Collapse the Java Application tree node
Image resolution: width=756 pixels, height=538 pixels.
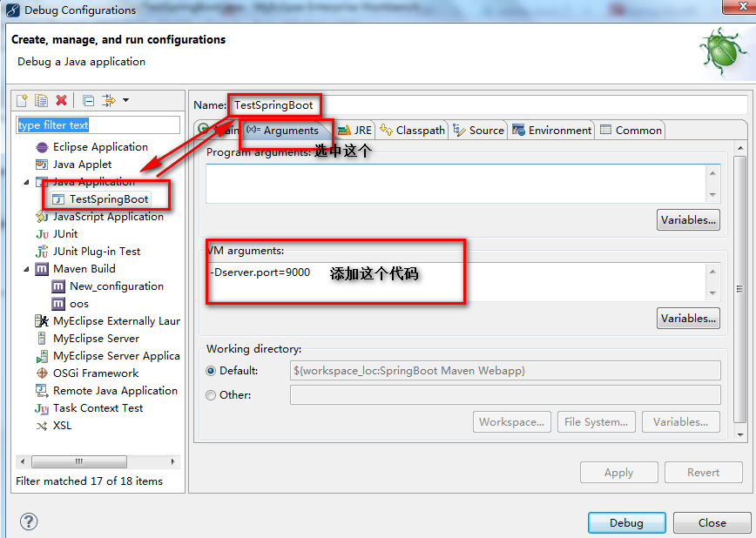[26, 182]
